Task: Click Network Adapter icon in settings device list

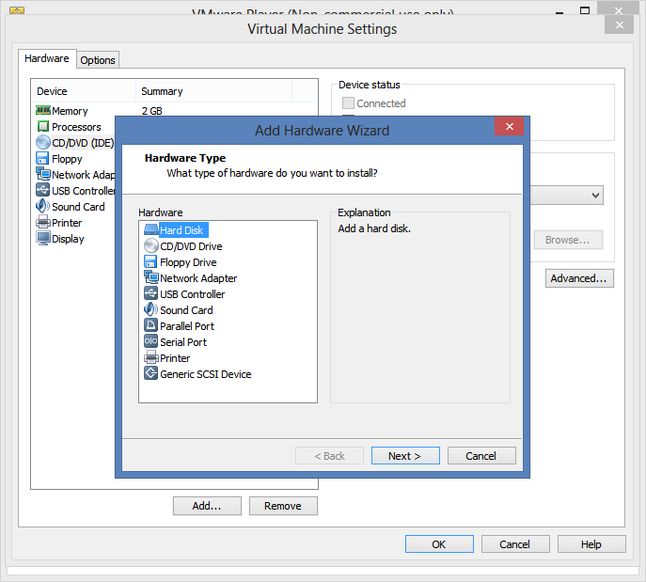Action: (x=43, y=174)
